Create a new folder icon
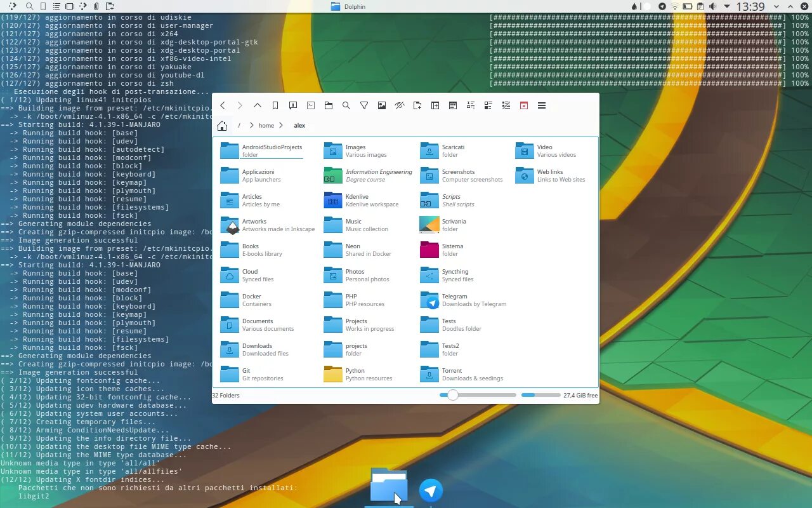 [417, 105]
